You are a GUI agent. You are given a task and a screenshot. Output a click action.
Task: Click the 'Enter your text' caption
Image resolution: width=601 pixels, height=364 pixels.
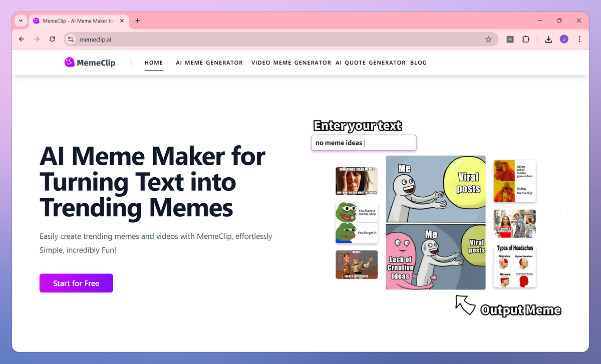(358, 126)
